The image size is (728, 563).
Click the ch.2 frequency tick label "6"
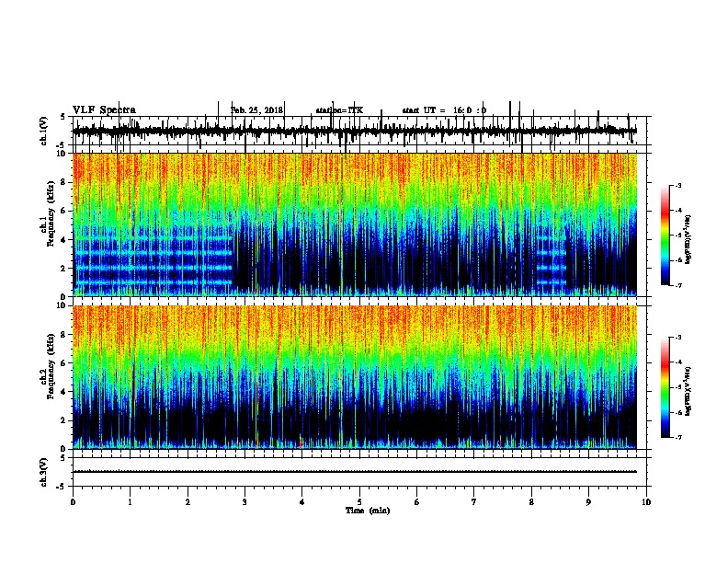[64, 363]
